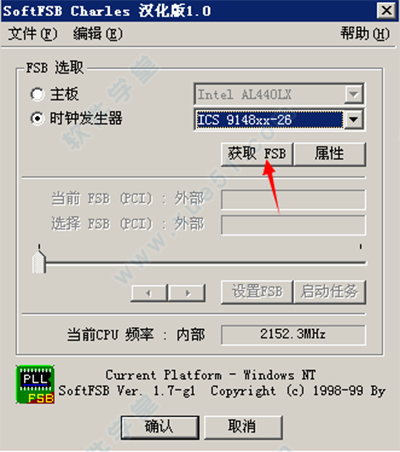Viewport: 400px width, 452px height.
Task: Click the left arrow step button
Action: (x=149, y=293)
